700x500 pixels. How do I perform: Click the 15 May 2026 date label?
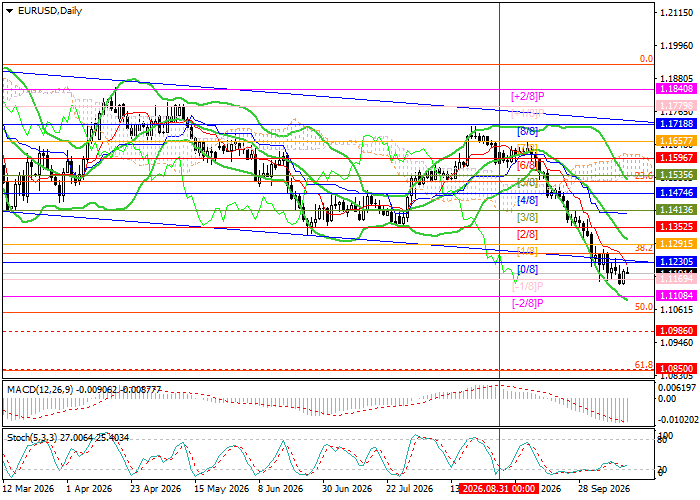tap(222, 489)
